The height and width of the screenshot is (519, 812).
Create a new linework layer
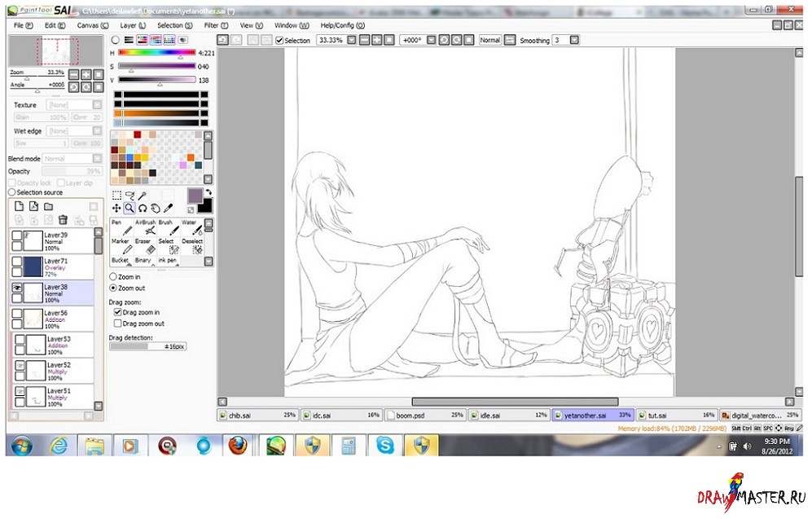tap(33, 207)
